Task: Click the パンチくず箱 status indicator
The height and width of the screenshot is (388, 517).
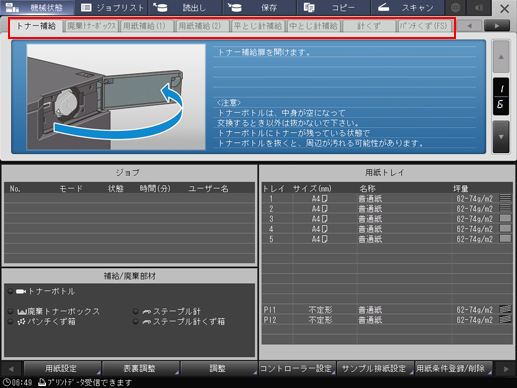Action: [x=10, y=322]
